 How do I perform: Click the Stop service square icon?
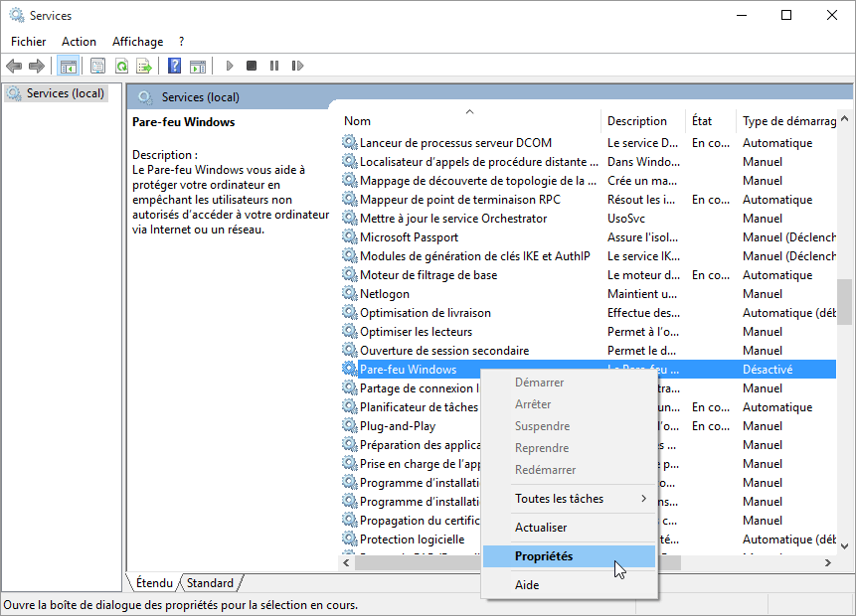[252, 66]
